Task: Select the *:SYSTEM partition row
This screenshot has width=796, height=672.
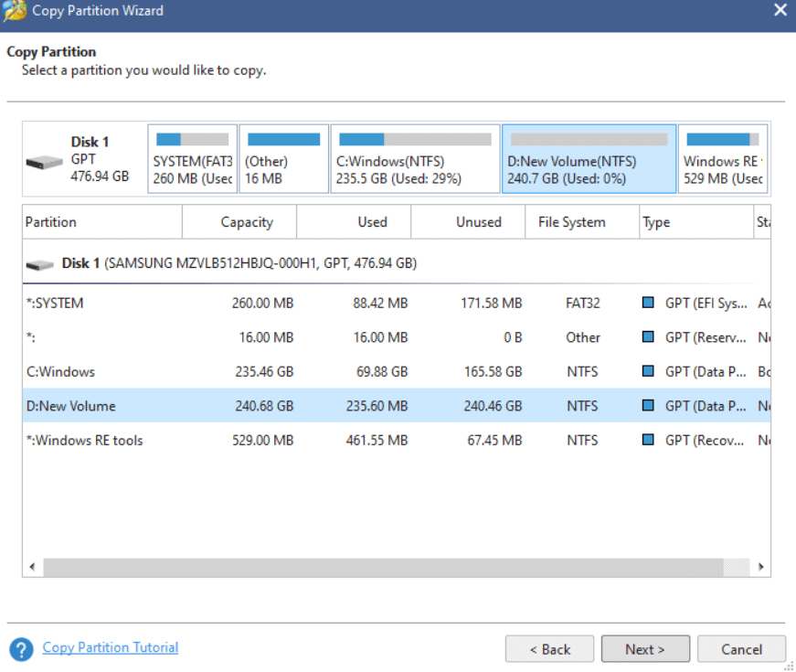Action: [397, 304]
